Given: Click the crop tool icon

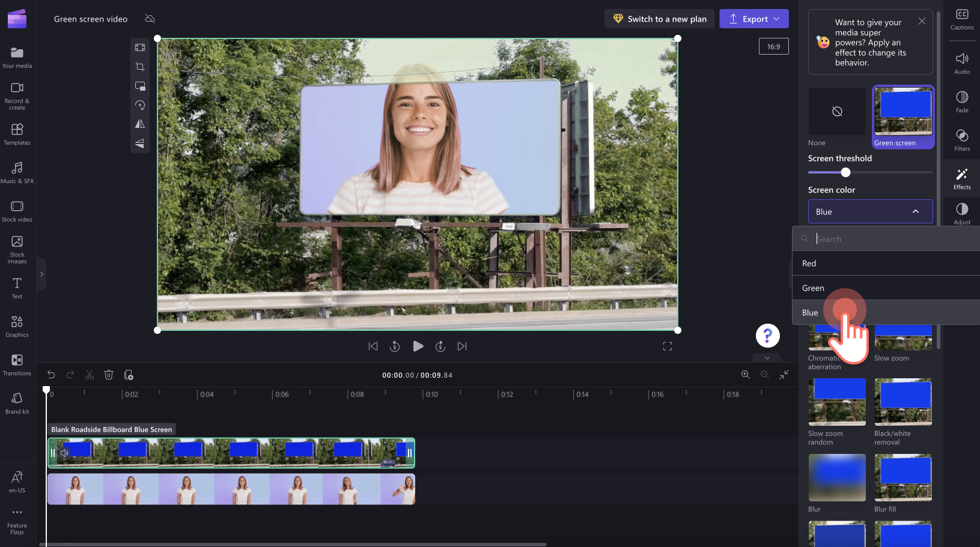Looking at the screenshot, I should 140,67.
